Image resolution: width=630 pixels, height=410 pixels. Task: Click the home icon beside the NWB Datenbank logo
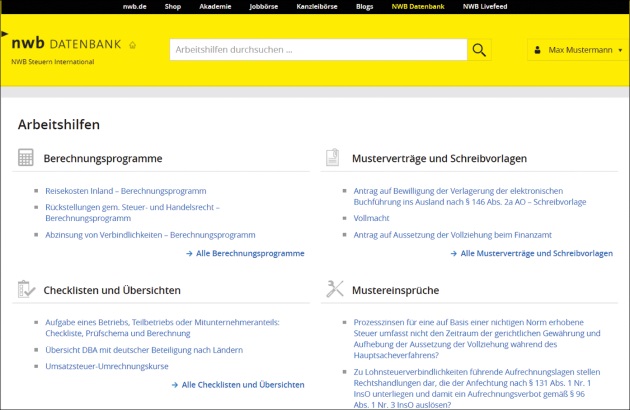pos(133,45)
